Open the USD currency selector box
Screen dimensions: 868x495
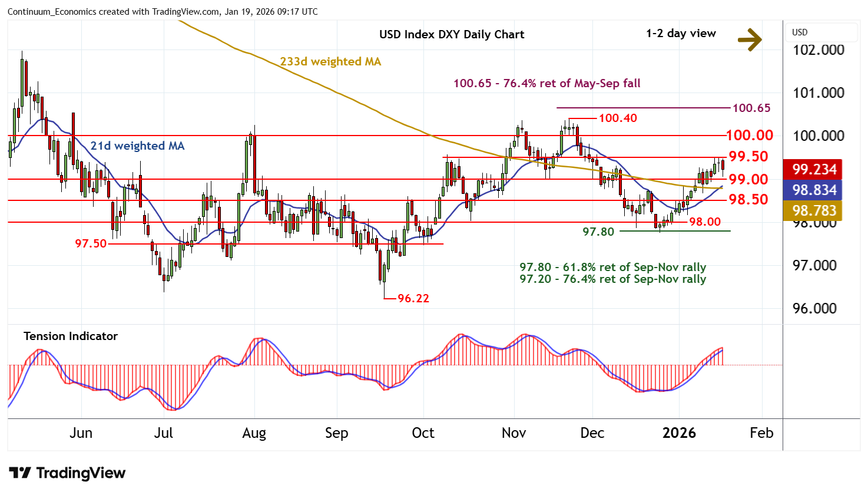pos(821,32)
